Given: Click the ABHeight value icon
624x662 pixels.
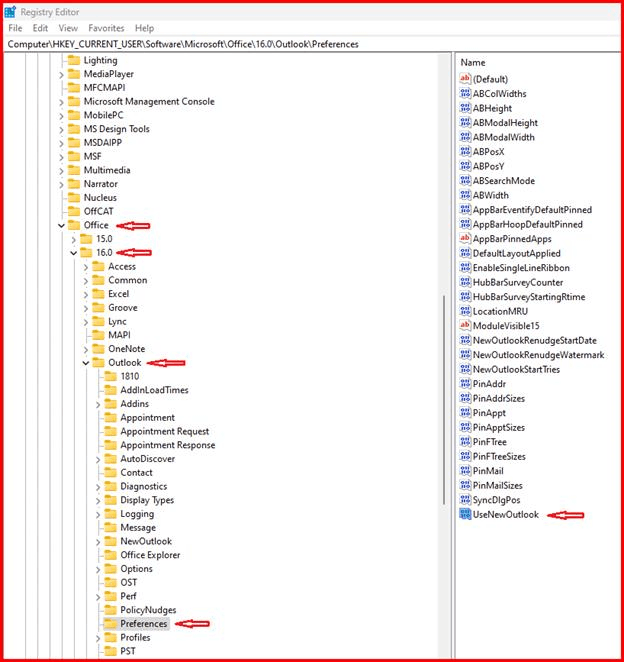Looking at the screenshot, I should [465, 108].
